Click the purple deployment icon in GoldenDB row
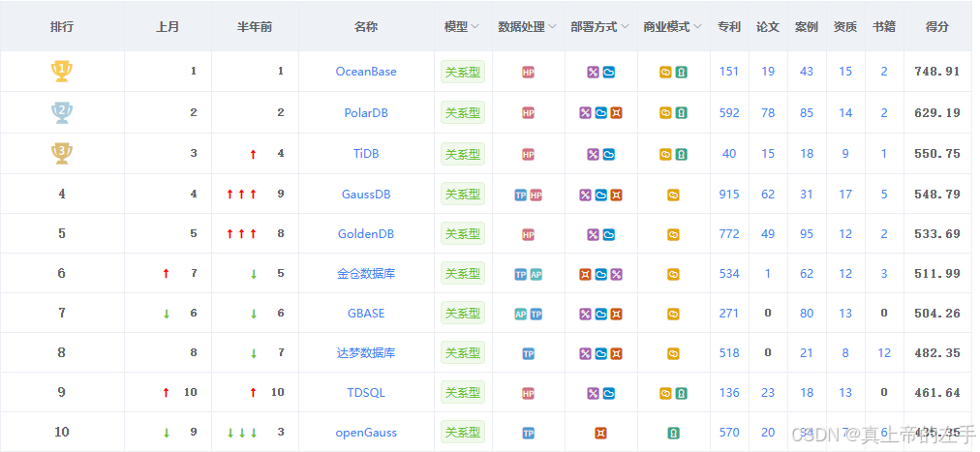The height and width of the screenshot is (452, 980). [x=593, y=235]
